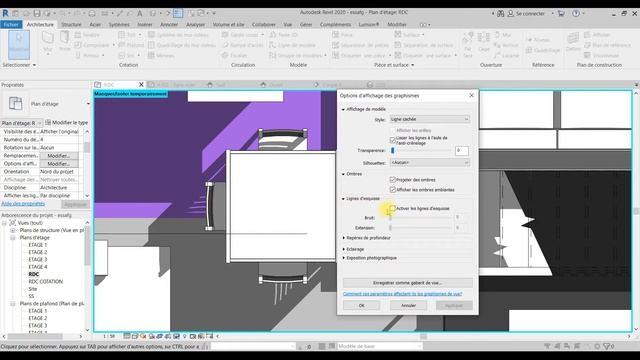Select the Plafond ceiling tool

pos(131,45)
